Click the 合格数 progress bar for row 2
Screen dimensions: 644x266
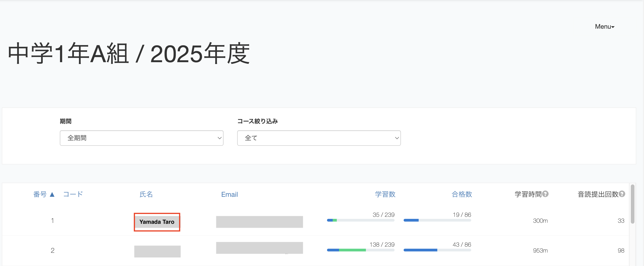point(437,250)
